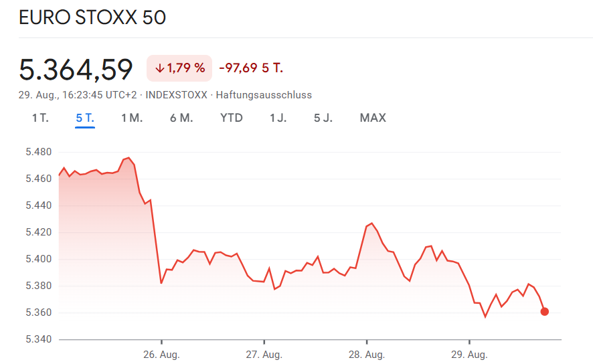593x364 pixels.
Task: Click the red down-arrow icon in the badge
Action: point(159,68)
